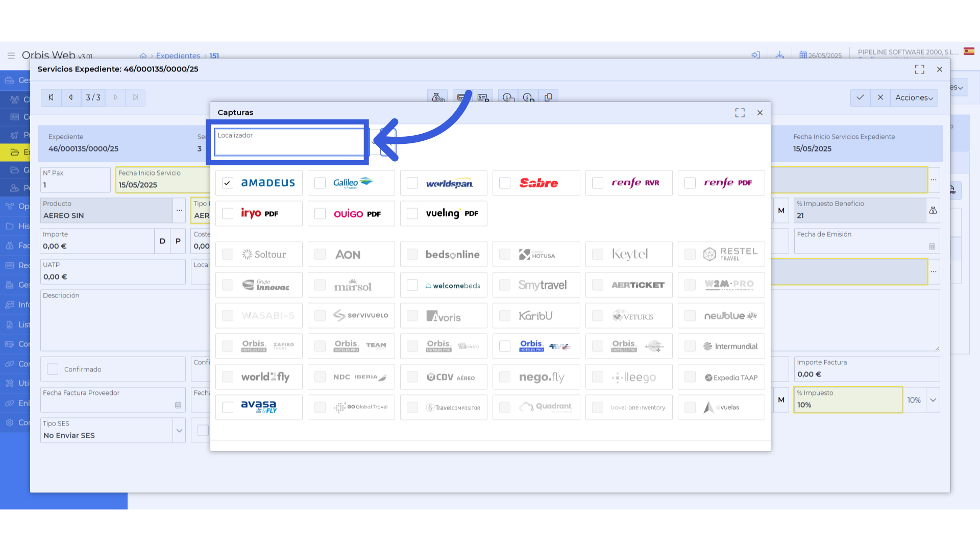Click the invoice with P toolbar icon
The height and width of the screenshot is (551, 980).
483,97
